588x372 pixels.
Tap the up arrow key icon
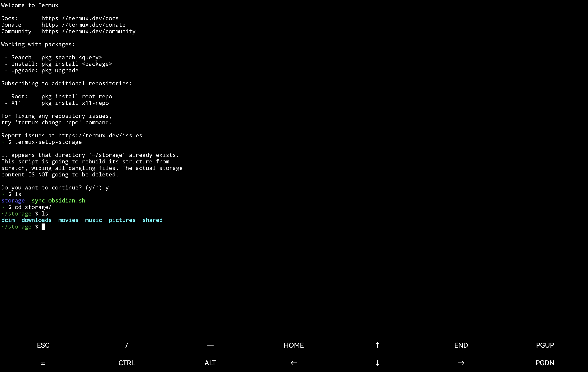pos(377,345)
